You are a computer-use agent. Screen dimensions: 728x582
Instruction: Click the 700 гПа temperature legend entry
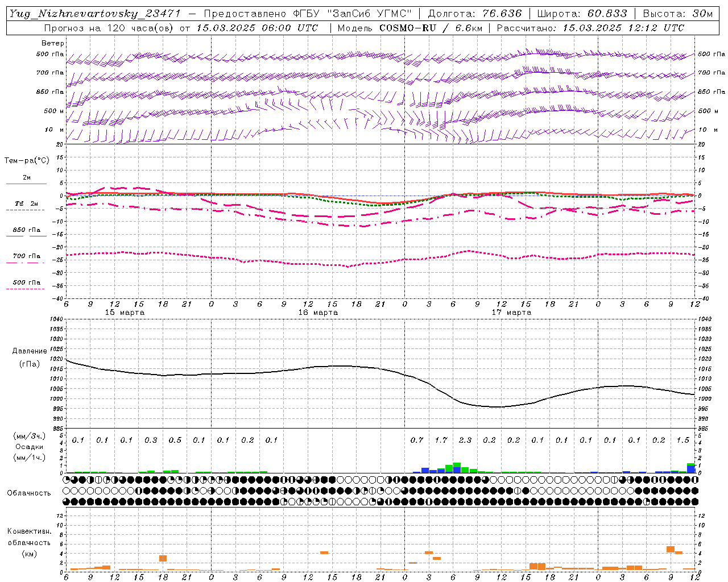point(27,256)
